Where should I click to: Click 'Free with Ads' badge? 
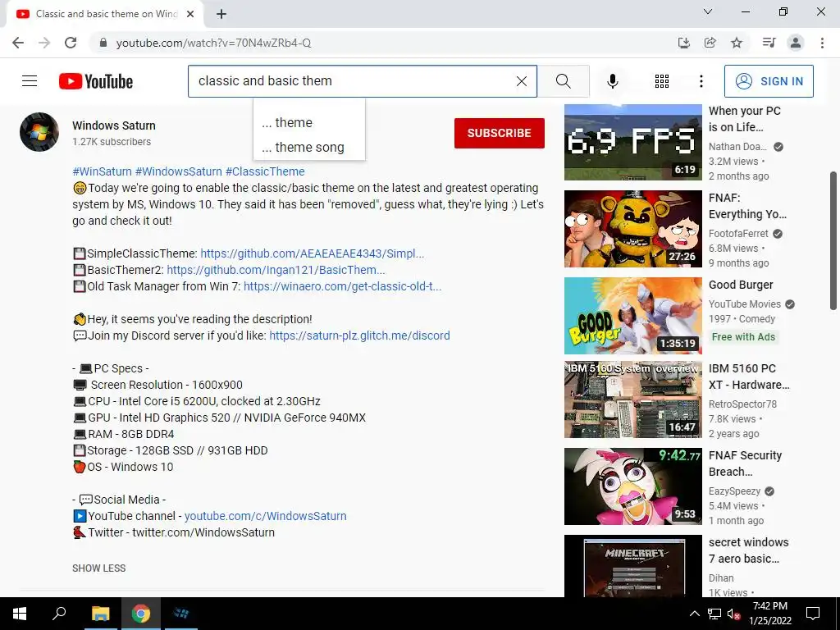point(743,337)
